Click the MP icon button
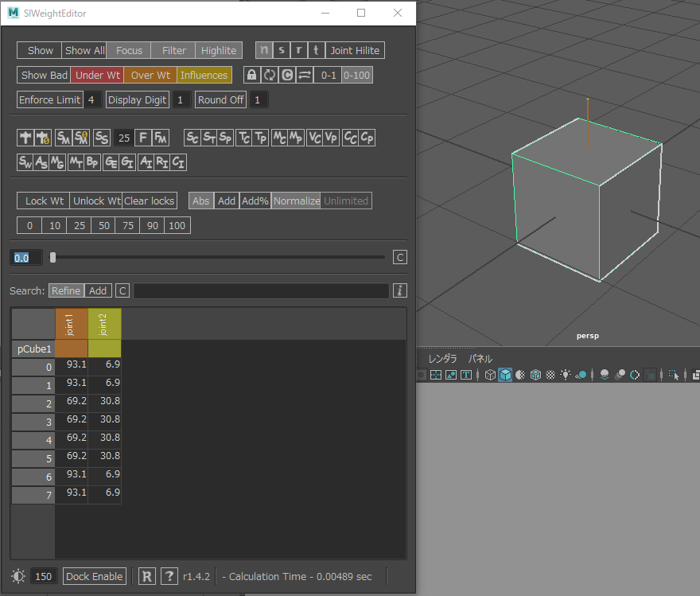The image size is (700, 596). coord(296,138)
